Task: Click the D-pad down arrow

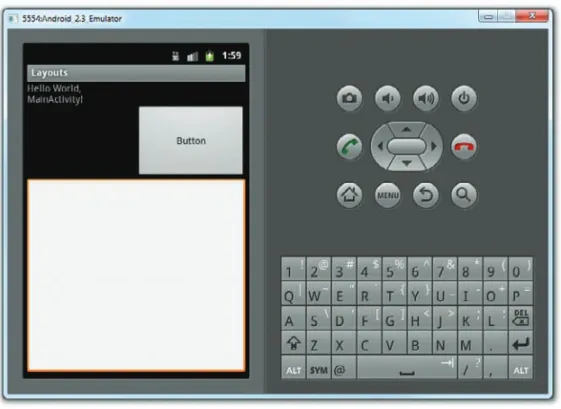Action: (x=406, y=163)
